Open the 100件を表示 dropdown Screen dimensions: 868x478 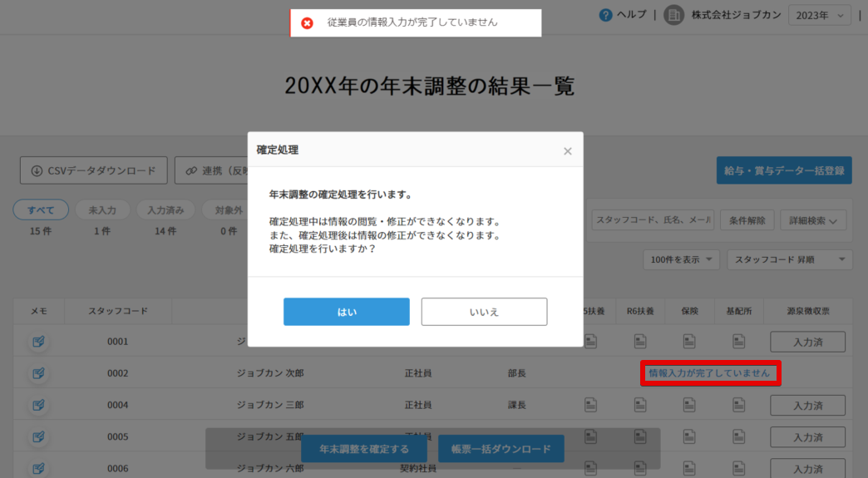(x=681, y=259)
